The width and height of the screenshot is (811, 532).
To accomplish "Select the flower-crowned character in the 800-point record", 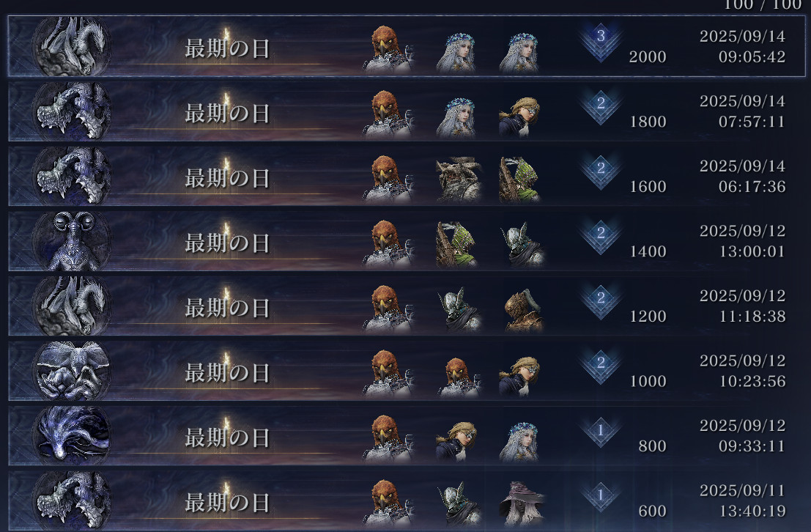I will tap(519, 441).
